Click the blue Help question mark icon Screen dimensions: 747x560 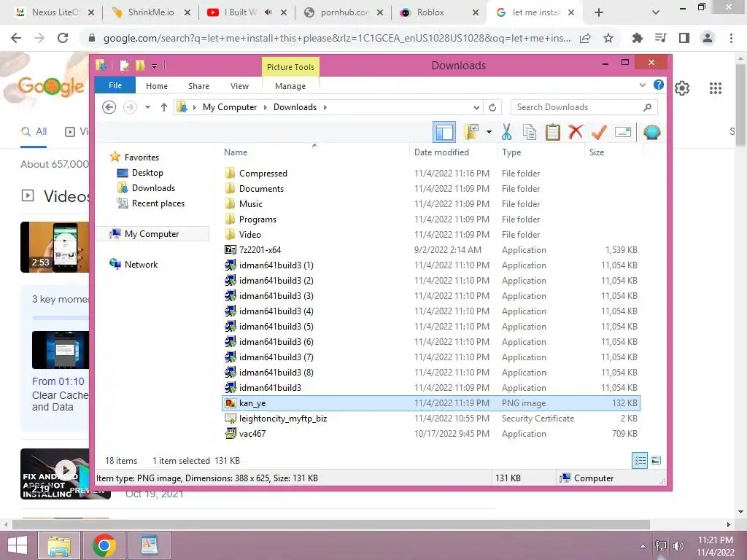tap(659, 85)
